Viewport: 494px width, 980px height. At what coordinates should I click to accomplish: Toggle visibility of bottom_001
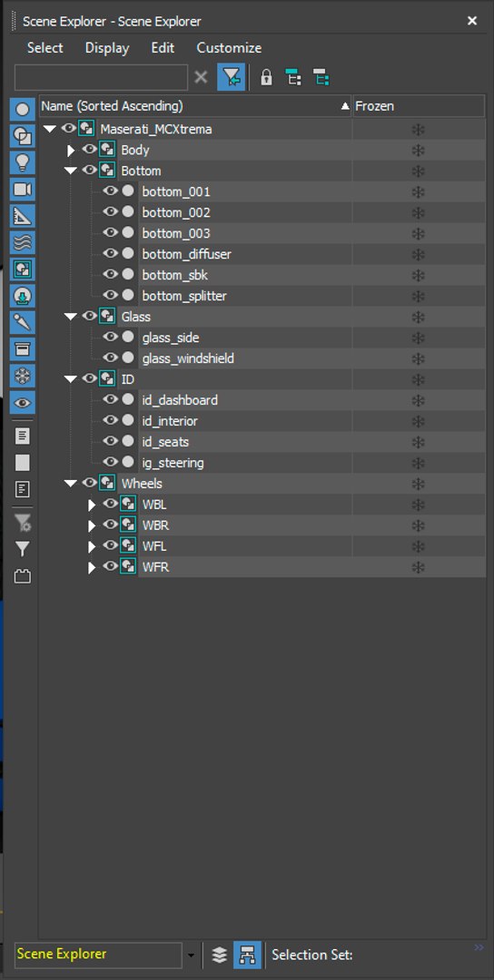[111, 191]
